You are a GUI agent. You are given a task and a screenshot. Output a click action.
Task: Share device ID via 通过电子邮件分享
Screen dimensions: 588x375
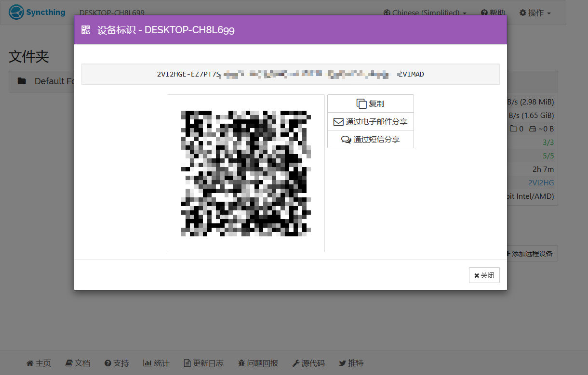[370, 121]
